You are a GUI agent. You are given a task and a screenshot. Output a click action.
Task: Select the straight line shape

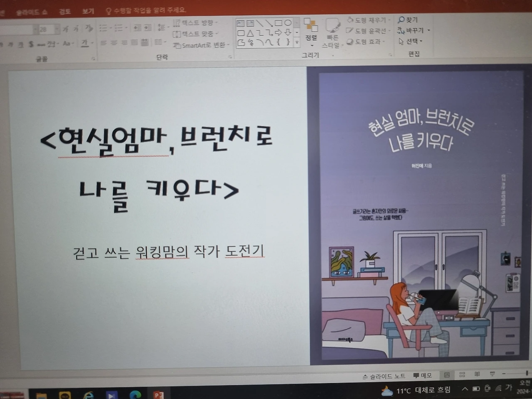(x=260, y=23)
